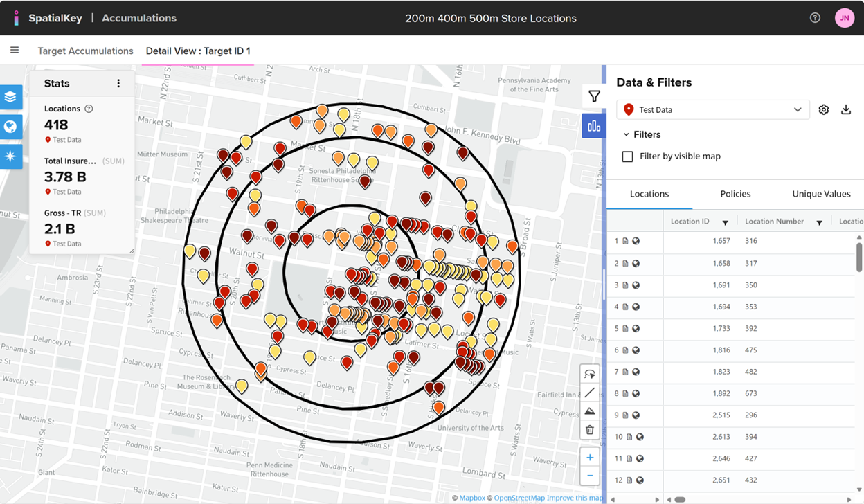Open the Stats panel three-dot menu
This screenshot has height=504, width=864.
tap(118, 83)
